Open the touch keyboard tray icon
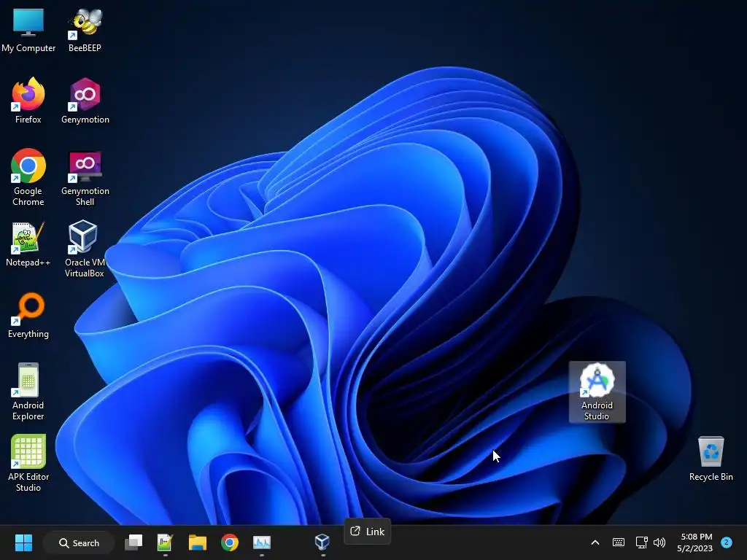The height and width of the screenshot is (560, 747). point(619,542)
